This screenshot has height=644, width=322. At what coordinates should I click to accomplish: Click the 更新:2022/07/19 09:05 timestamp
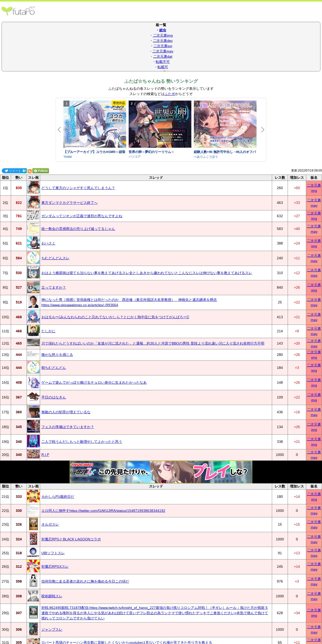(306, 171)
